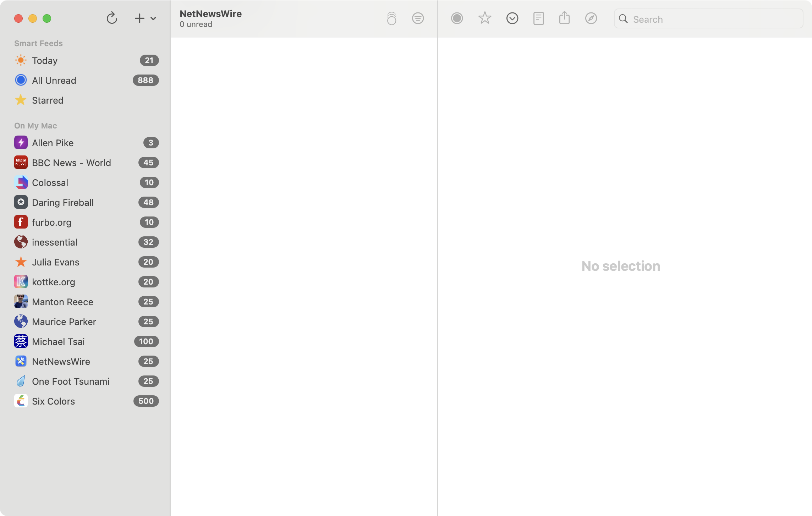Image resolution: width=812 pixels, height=516 pixels.
Task: Click the Share article icon
Action: tap(564, 18)
